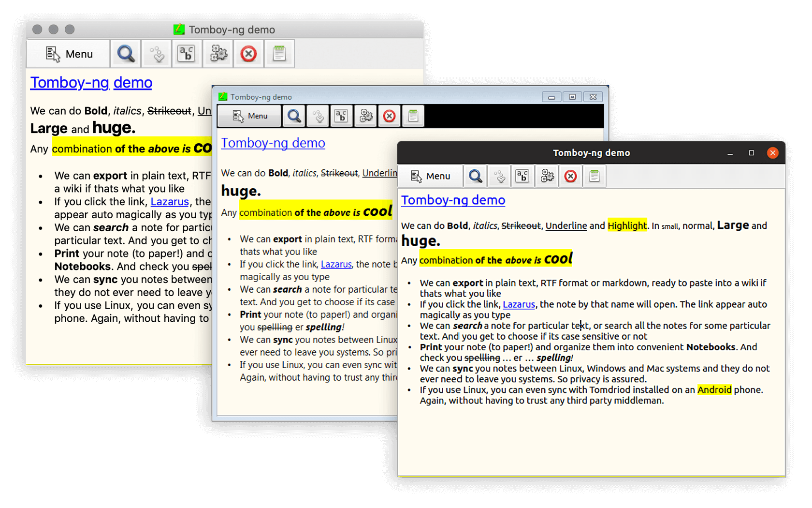Follow the Lazarus link in the front note
812x508 pixels.
tap(518, 304)
